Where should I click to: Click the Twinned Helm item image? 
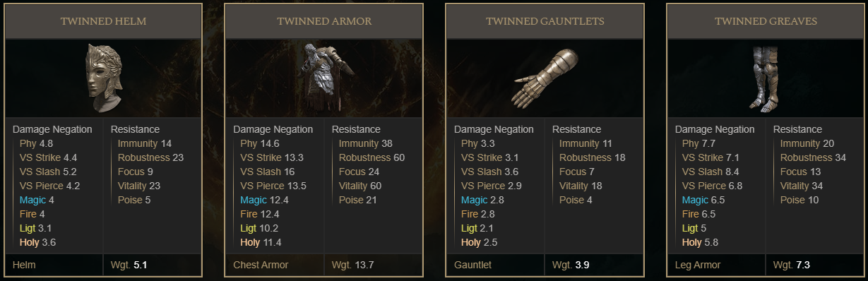[x=104, y=77]
